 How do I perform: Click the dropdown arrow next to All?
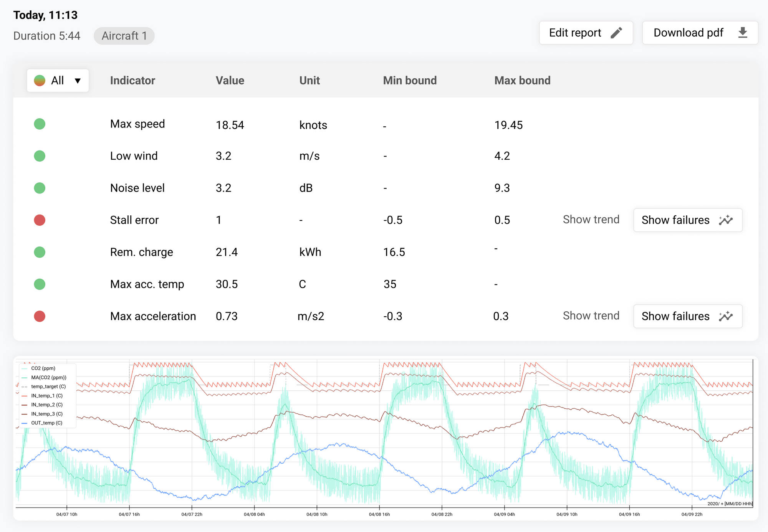(x=78, y=80)
